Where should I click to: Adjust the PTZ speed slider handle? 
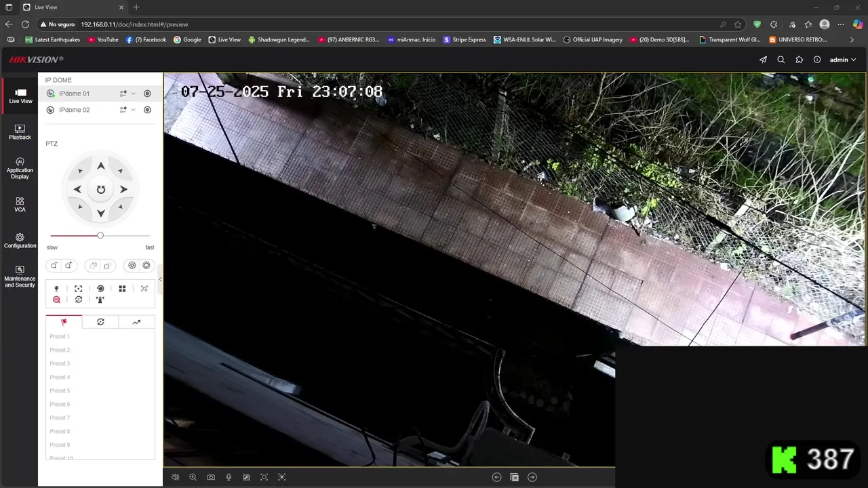pos(100,235)
